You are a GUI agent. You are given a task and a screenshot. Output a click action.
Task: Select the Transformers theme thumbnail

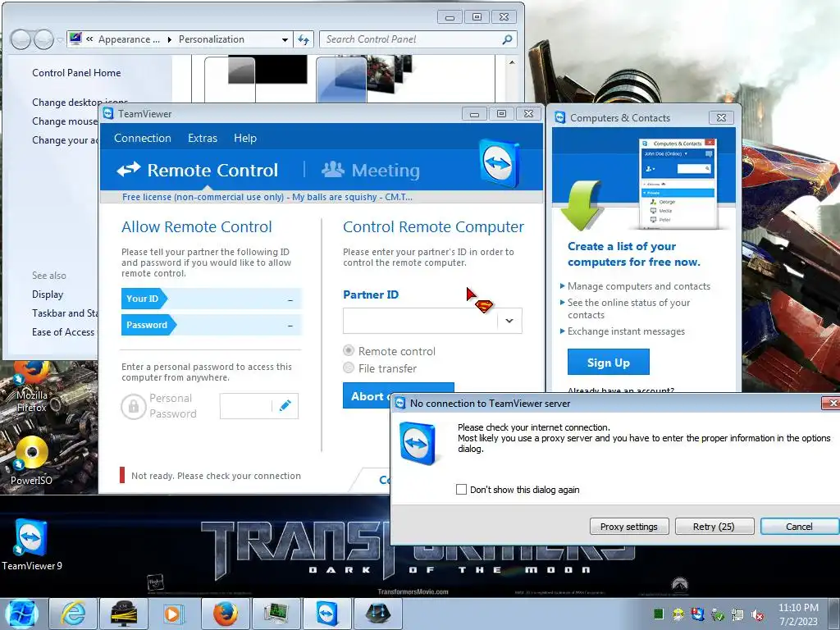coord(364,78)
